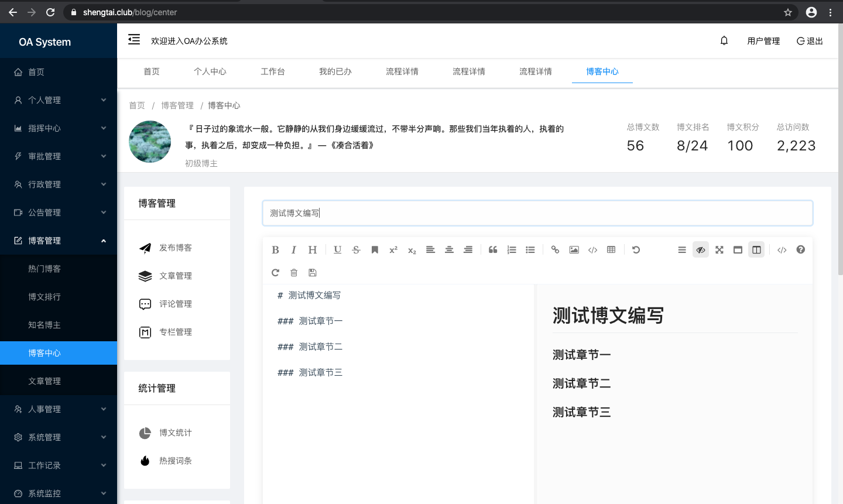This screenshot has height=504, width=843.
Task: Insert a hyperlink in the editor
Action: click(555, 249)
